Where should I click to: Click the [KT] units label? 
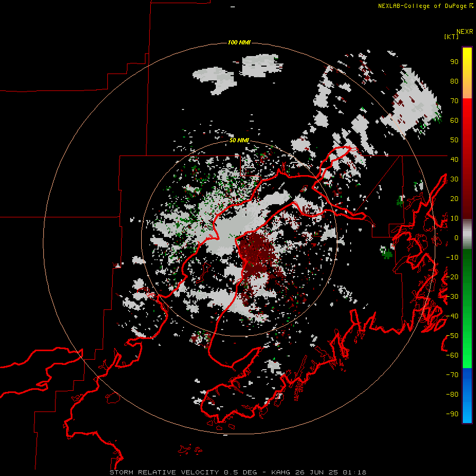point(452,36)
